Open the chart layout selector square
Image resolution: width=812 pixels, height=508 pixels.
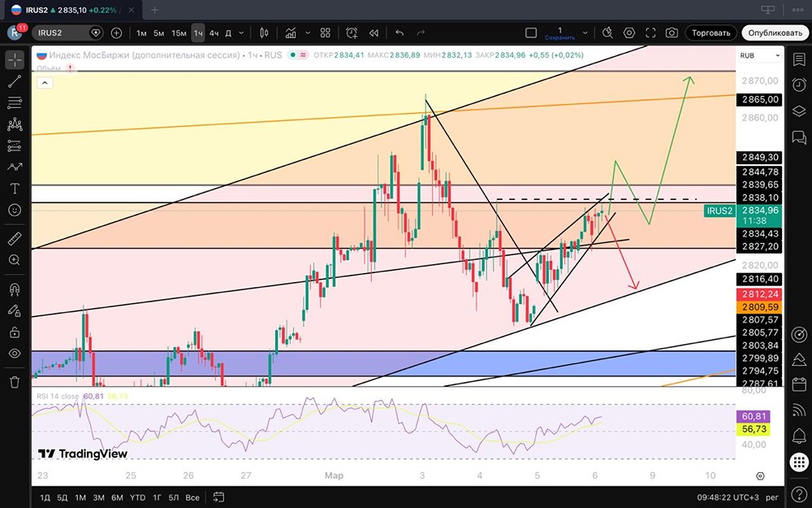[x=531, y=33]
